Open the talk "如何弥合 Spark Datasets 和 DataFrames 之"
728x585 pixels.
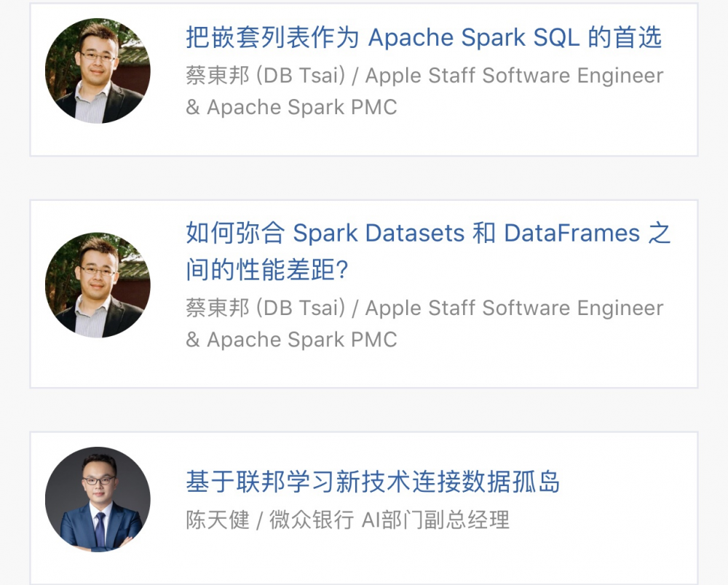[427, 234]
